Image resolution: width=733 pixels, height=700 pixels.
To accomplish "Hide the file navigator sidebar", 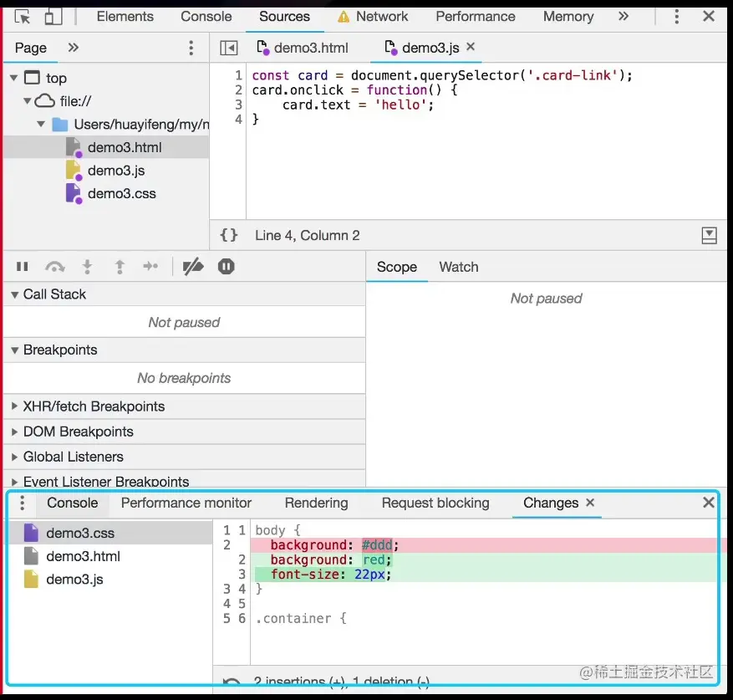I will 229,48.
